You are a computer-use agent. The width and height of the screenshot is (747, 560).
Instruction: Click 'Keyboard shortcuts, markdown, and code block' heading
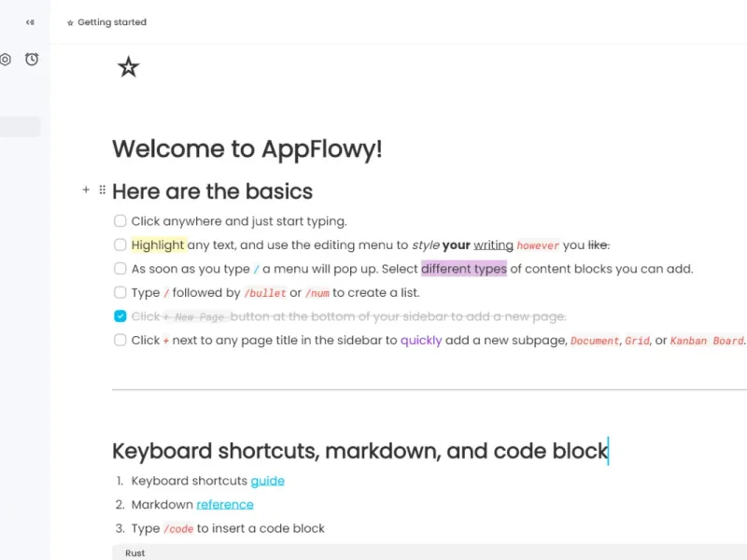point(360,451)
